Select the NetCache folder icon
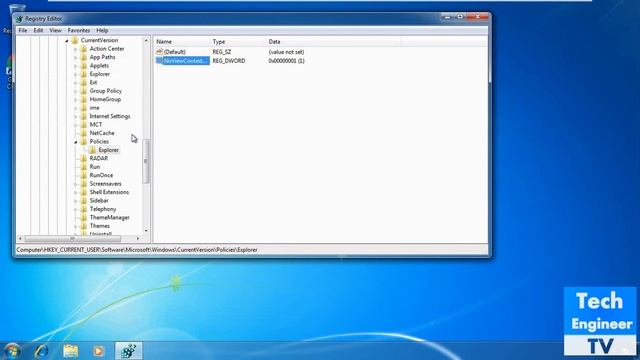This screenshot has width=640, height=360. (x=84, y=133)
